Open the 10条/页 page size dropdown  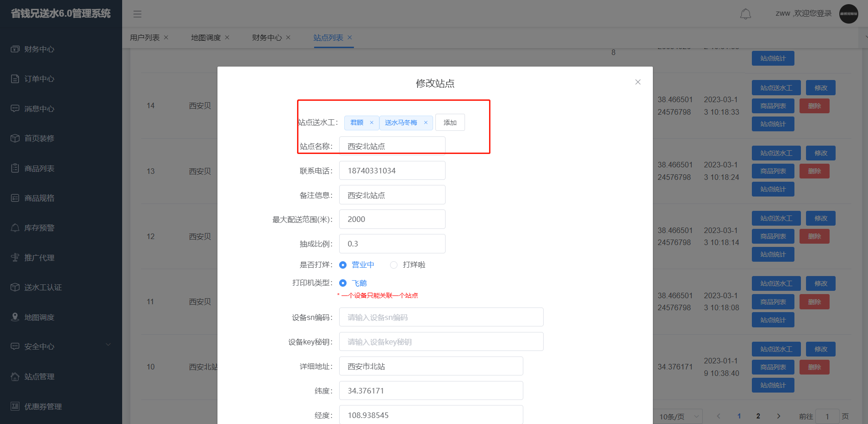pyautogui.click(x=678, y=417)
